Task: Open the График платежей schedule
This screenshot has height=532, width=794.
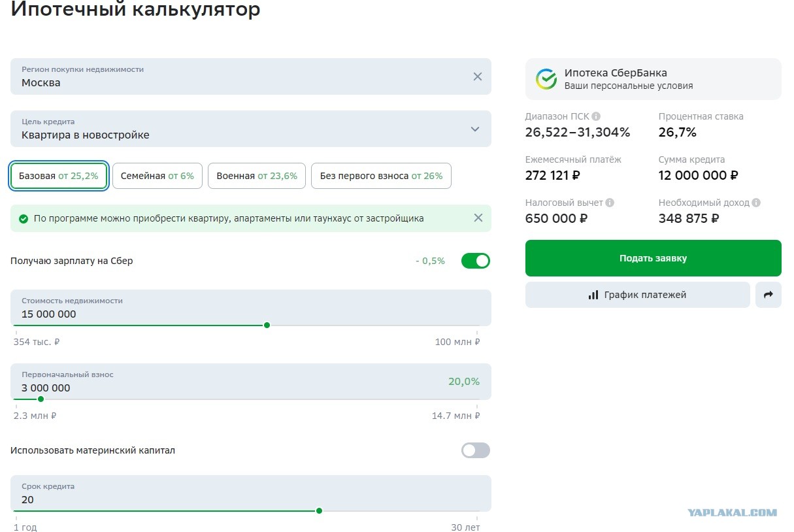Action: tap(637, 295)
